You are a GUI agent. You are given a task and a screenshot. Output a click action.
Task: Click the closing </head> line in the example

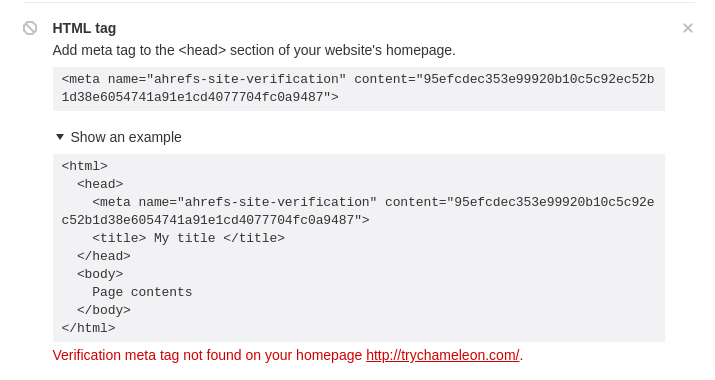[104, 256]
